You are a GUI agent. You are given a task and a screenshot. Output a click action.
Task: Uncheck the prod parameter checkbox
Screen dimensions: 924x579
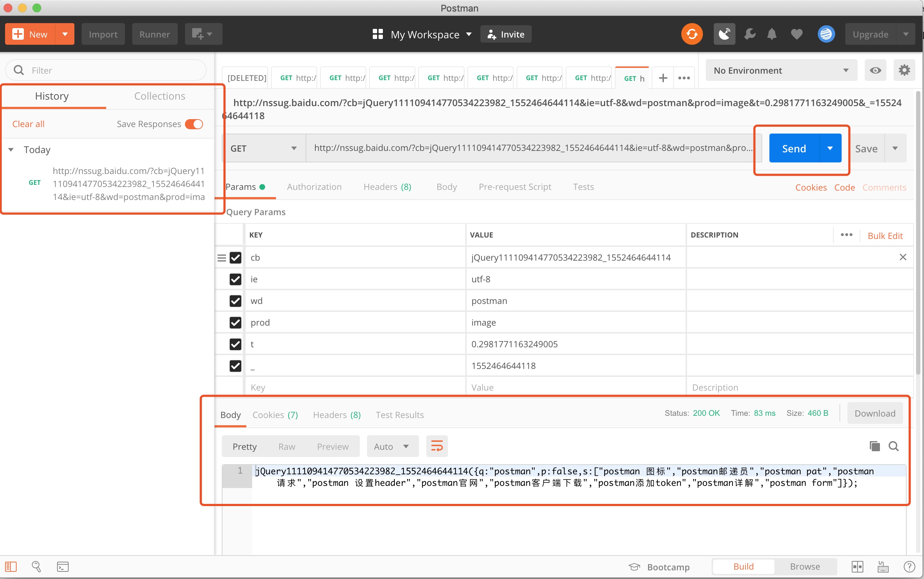[235, 322]
